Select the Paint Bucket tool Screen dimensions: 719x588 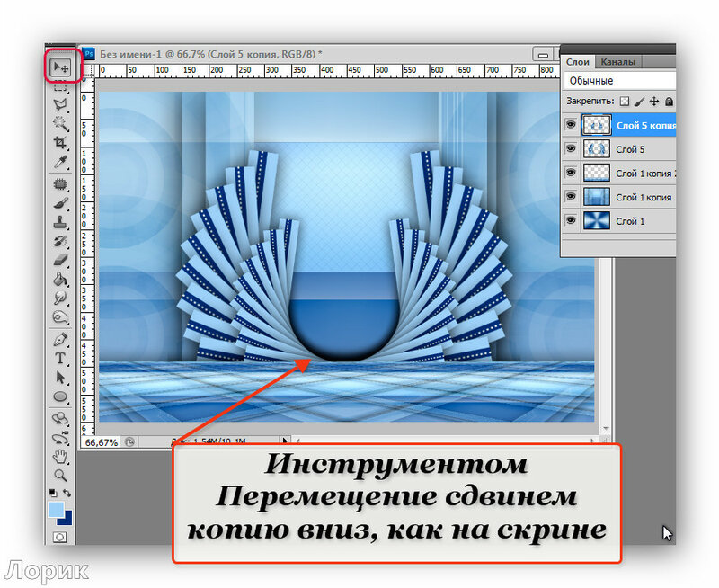pos(60,279)
